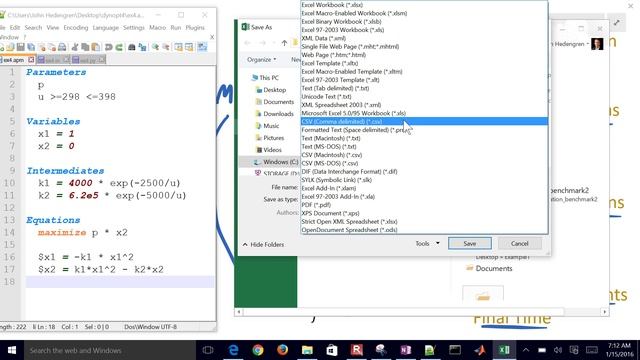Click the Excel icon in the taskbar
640x360 pixels.
click(504, 350)
